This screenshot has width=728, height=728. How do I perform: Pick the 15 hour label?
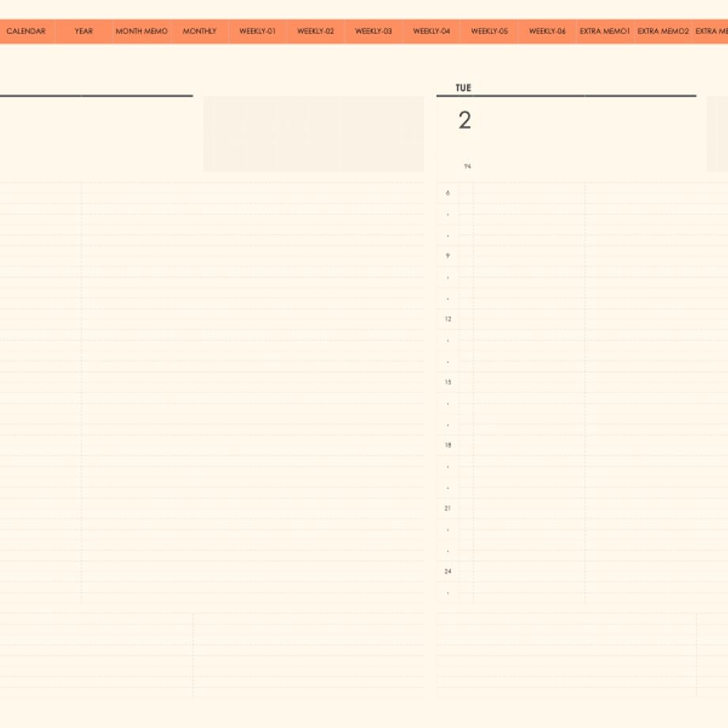point(448,382)
